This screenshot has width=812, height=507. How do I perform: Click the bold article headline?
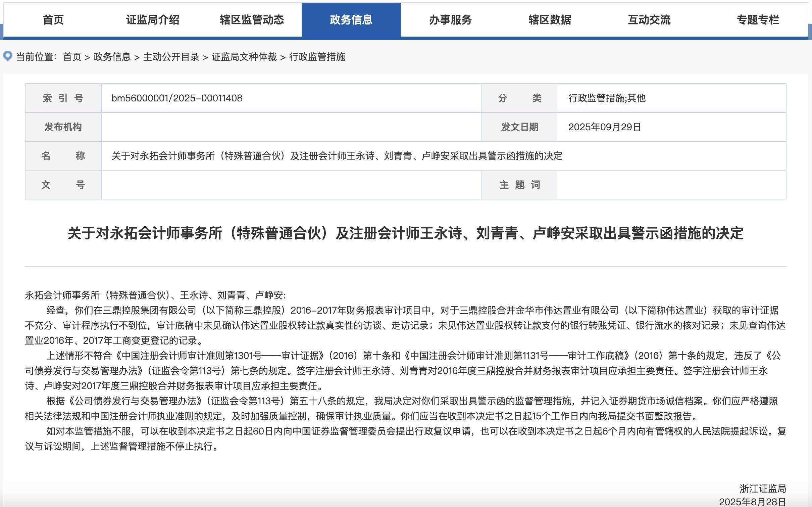pos(405,233)
